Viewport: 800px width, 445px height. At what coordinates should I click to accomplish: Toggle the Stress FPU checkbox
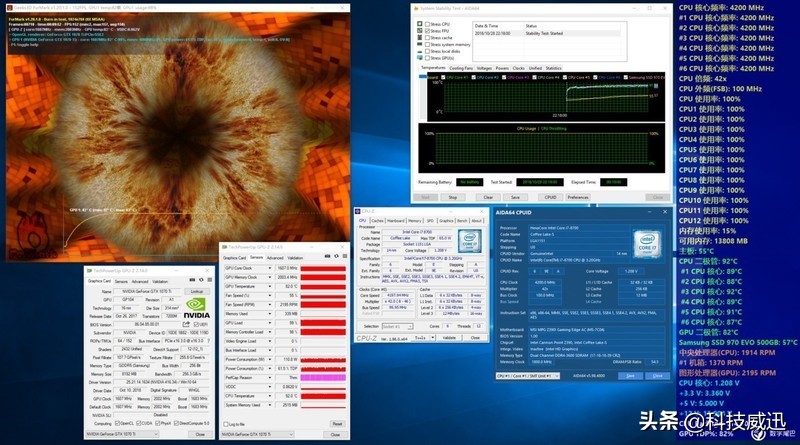[x=429, y=32]
